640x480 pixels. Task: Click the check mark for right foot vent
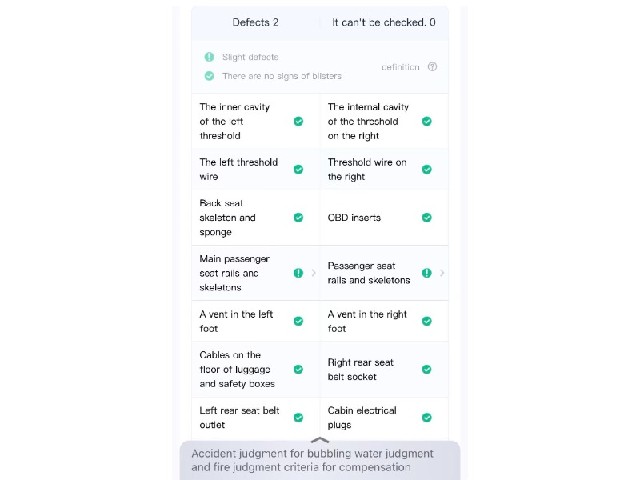click(x=427, y=321)
